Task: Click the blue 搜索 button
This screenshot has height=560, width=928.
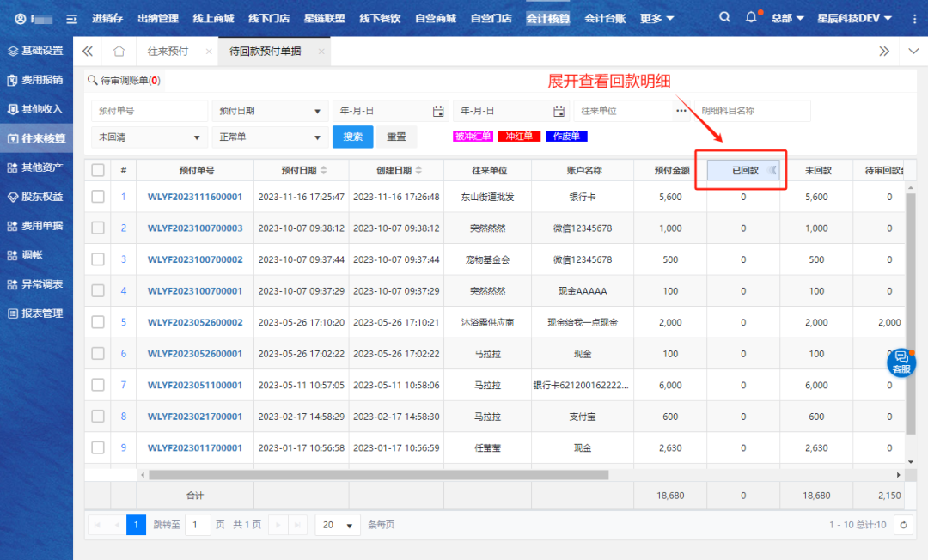Action: coord(352,137)
